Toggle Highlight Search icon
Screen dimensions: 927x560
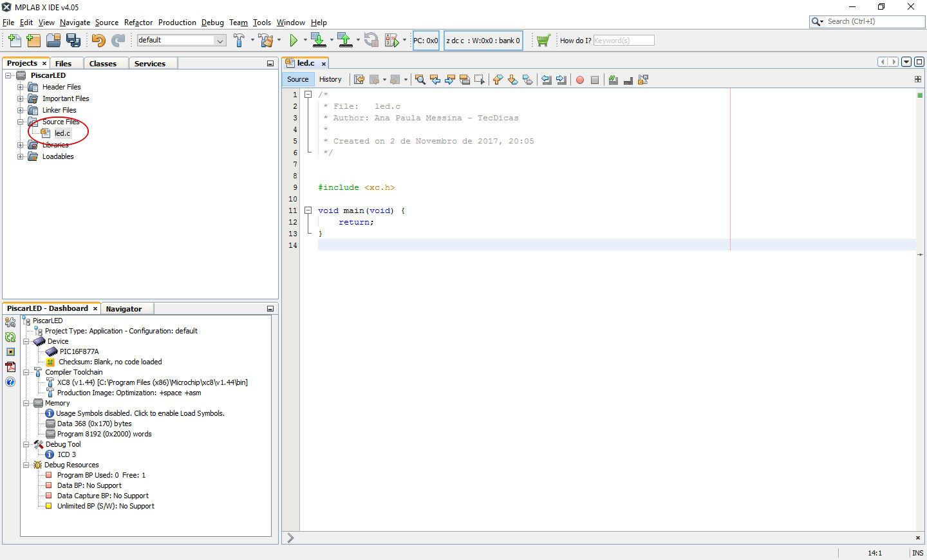click(464, 80)
